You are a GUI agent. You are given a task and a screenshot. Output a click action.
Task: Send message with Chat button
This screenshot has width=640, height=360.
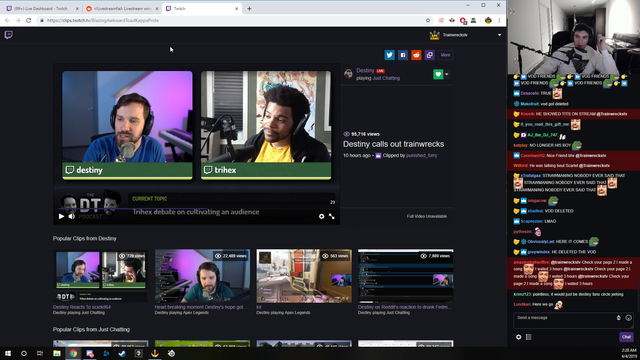626,337
